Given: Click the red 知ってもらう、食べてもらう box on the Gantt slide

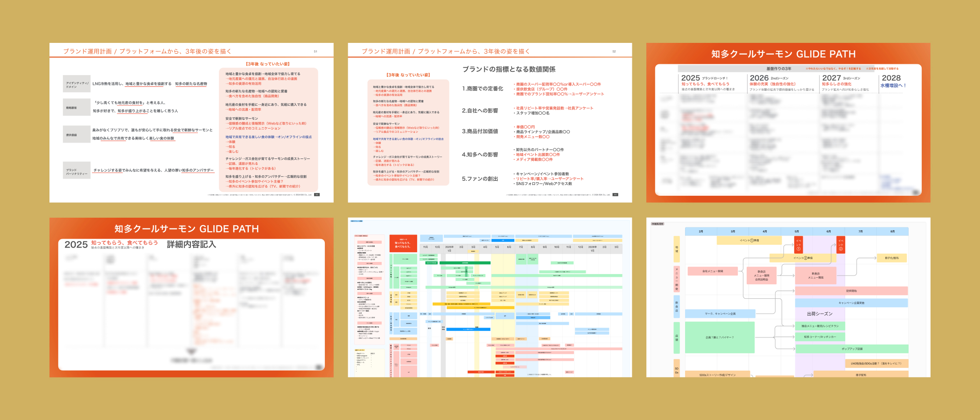Looking at the screenshot, I should tap(403, 244).
